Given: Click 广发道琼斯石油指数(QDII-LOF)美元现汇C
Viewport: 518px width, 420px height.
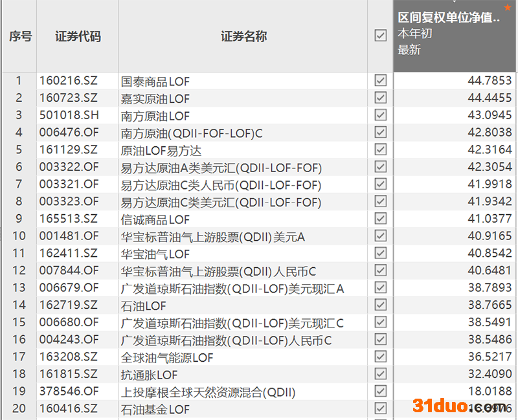Looking at the screenshot, I should 232,324.
